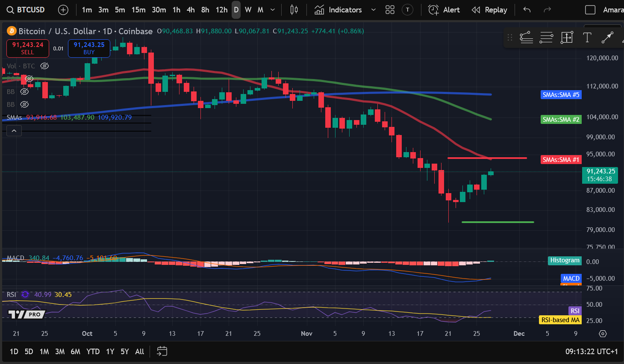Open chart templates via the T icon

pyautogui.click(x=407, y=9)
